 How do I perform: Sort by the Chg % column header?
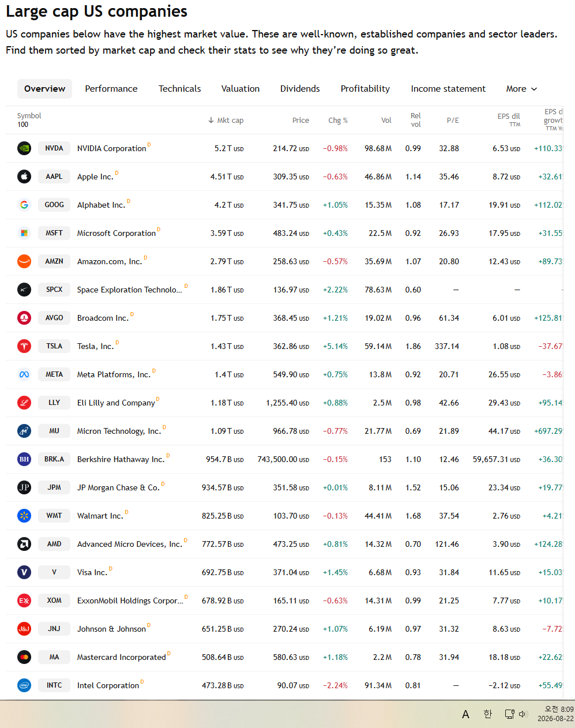click(x=338, y=120)
